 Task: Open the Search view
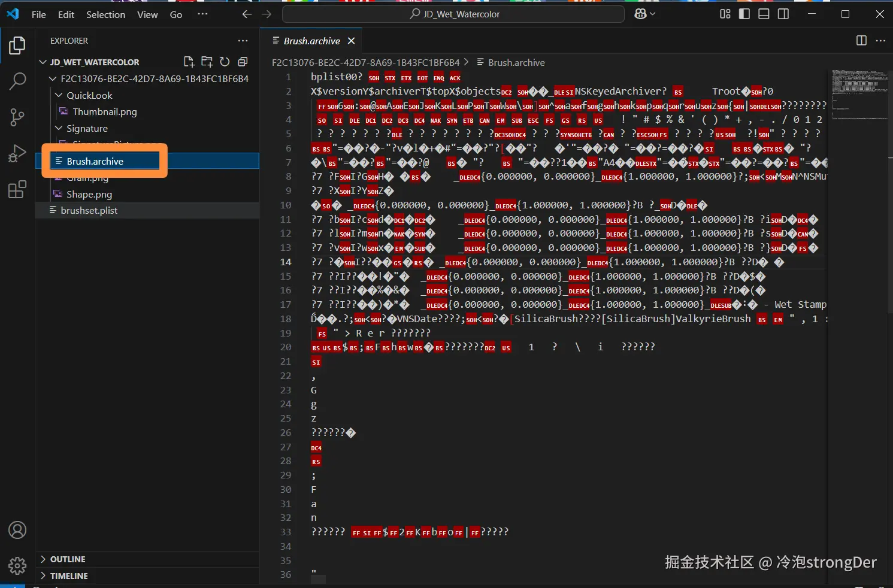[17, 81]
